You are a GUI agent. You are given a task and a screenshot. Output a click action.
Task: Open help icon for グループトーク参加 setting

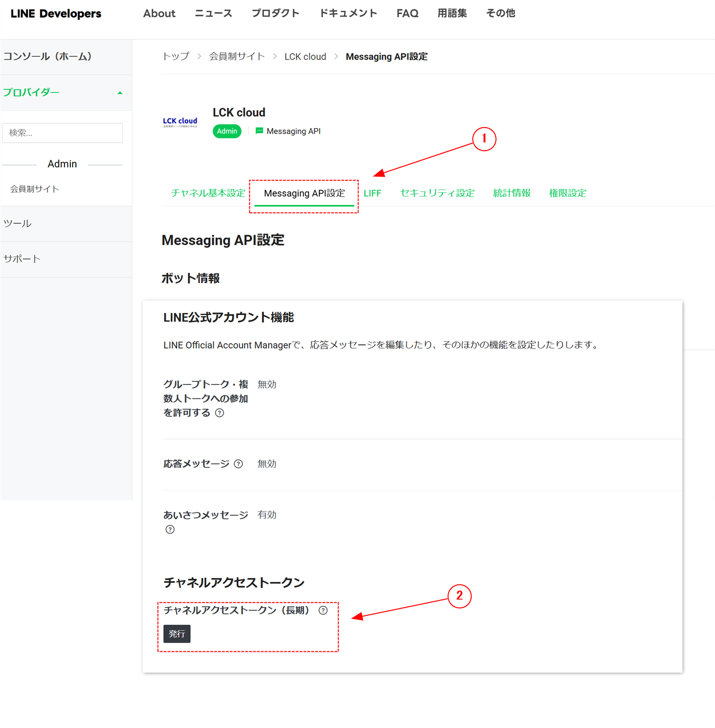[220, 413]
